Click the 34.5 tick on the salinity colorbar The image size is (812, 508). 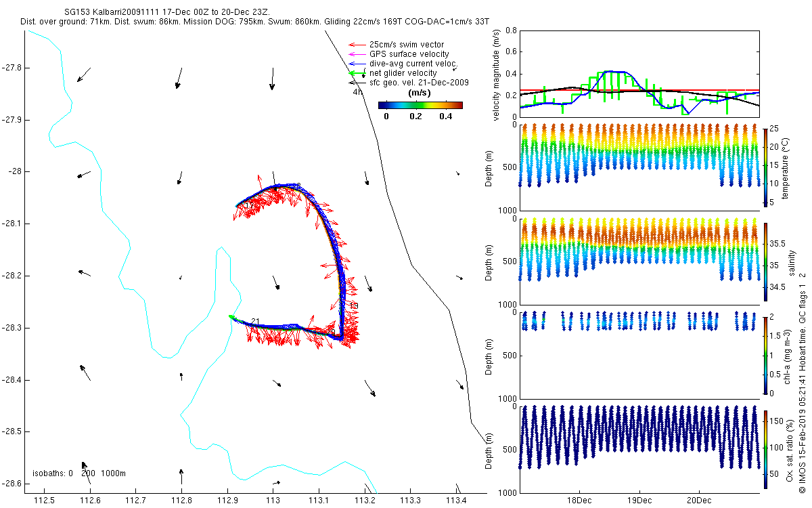click(x=779, y=288)
